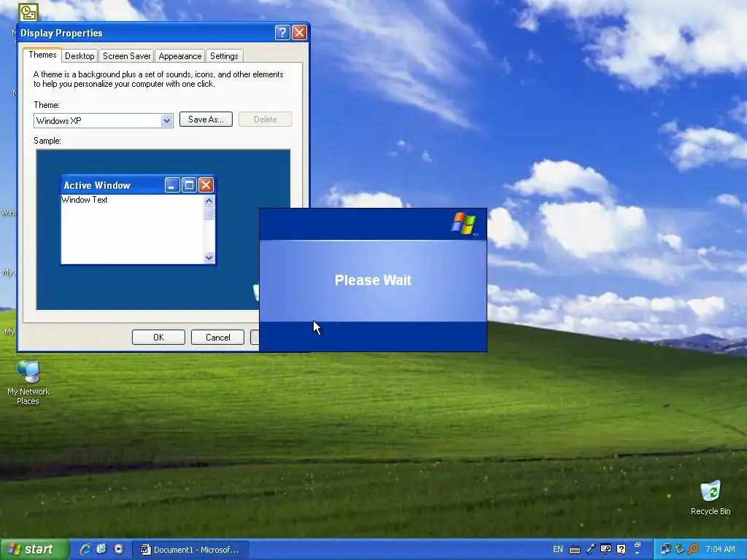This screenshot has height=560, width=747.
Task: Switch to the Desktop tab
Action: point(80,56)
